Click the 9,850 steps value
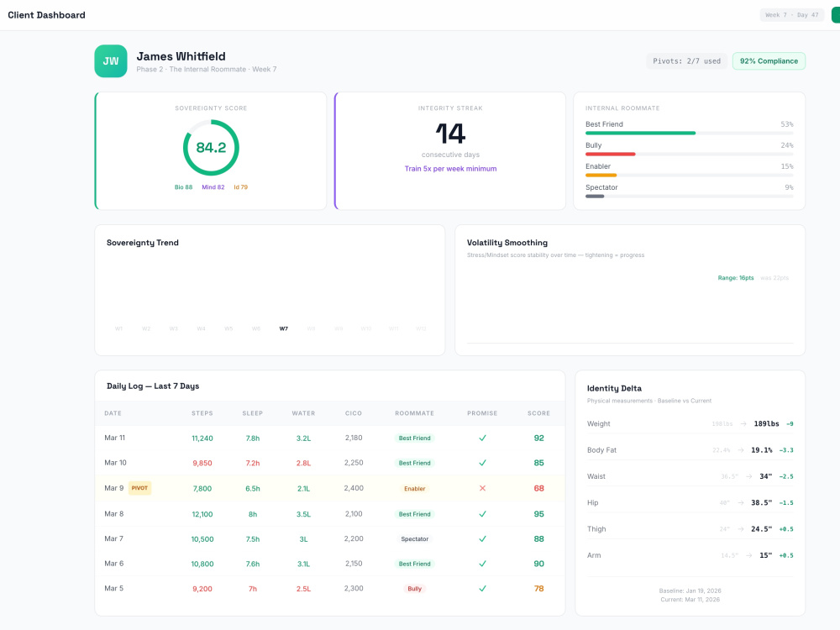 point(202,463)
